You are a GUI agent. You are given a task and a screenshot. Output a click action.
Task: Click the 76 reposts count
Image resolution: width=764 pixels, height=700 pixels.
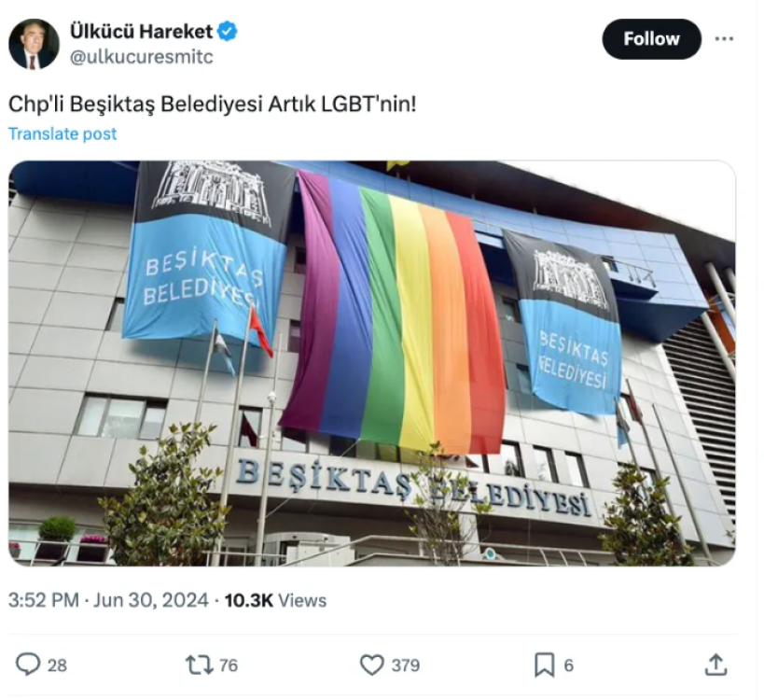click(x=228, y=665)
